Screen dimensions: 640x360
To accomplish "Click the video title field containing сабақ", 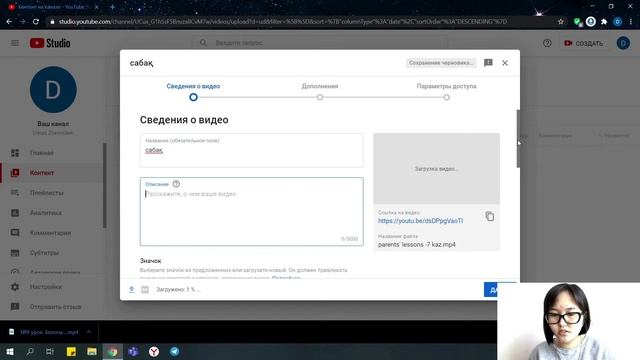I will [x=251, y=150].
